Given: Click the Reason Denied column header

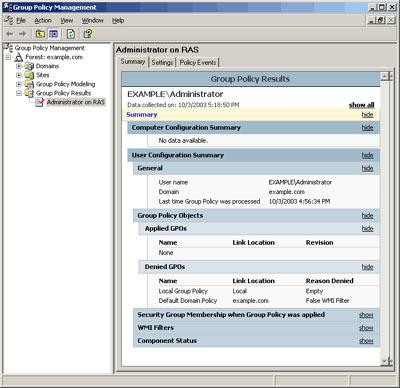Looking at the screenshot, I should [330, 281].
